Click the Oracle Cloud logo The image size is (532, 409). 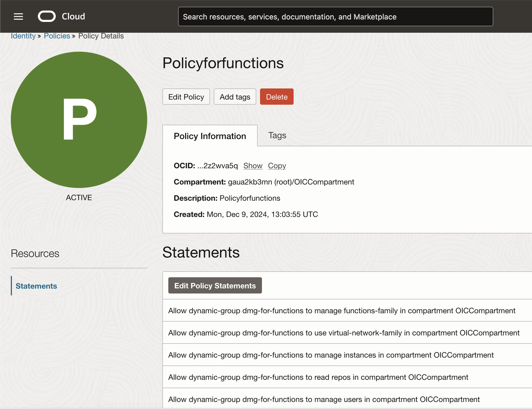(x=61, y=17)
